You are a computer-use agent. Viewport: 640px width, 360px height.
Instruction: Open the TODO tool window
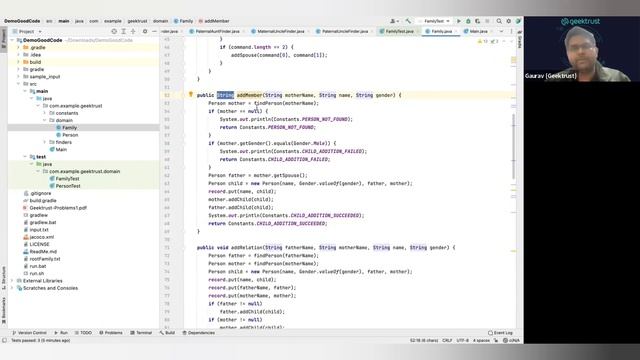pos(83,333)
